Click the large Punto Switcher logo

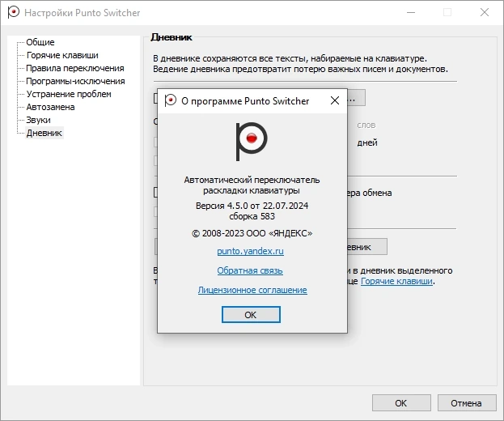(x=252, y=142)
